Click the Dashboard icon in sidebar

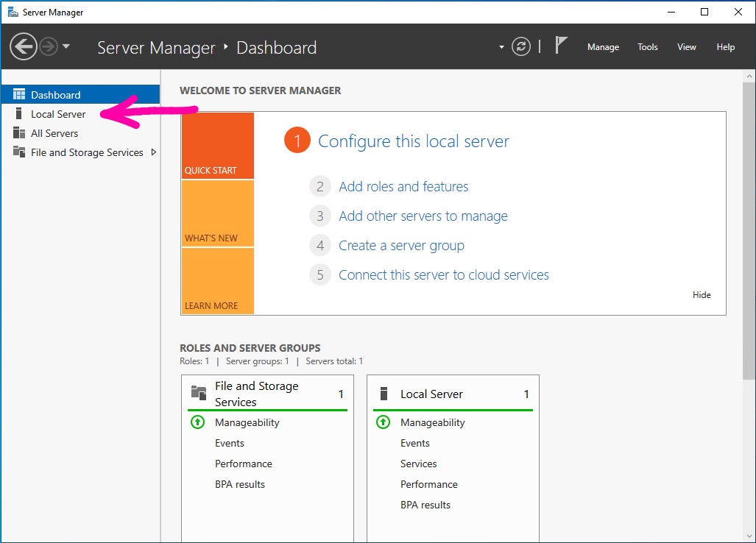pyautogui.click(x=19, y=95)
